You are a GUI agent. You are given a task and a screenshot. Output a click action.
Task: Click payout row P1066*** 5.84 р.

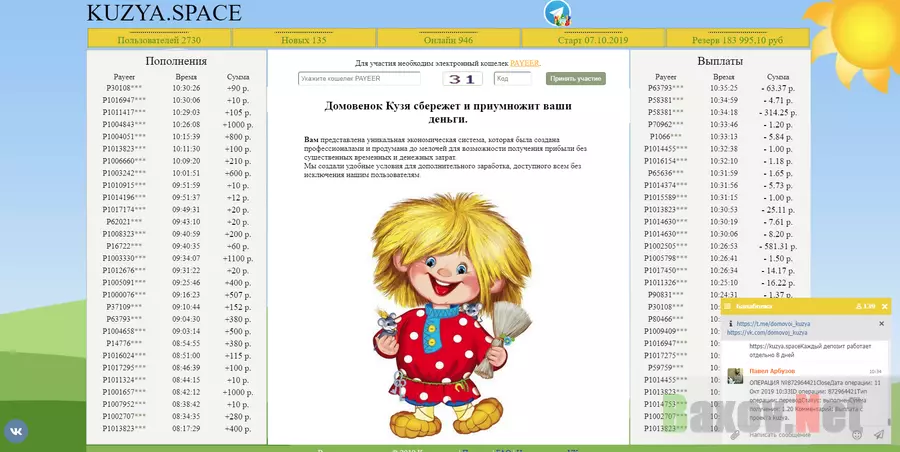tap(720, 137)
